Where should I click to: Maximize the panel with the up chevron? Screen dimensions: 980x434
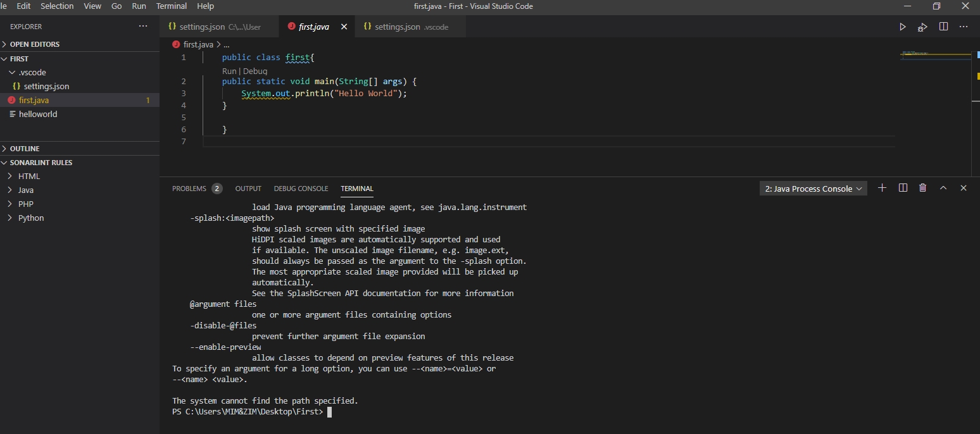[x=943, y=188]
